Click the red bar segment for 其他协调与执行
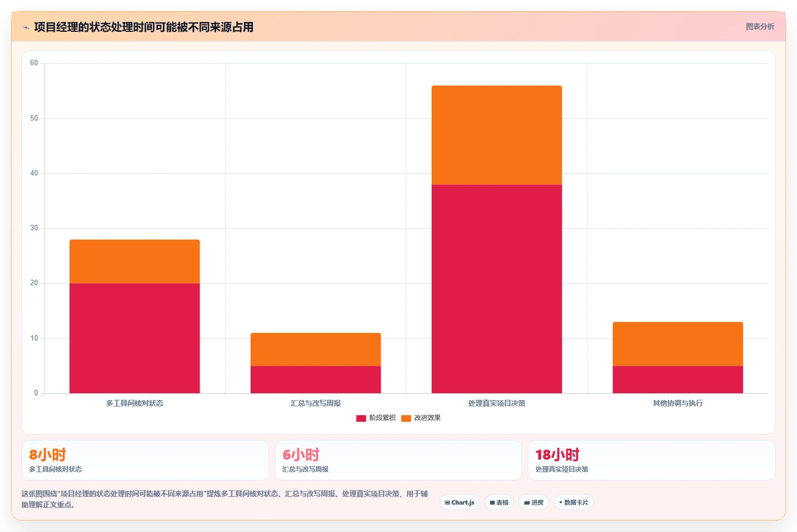This screenshot has width=797, height=532. 677,380
